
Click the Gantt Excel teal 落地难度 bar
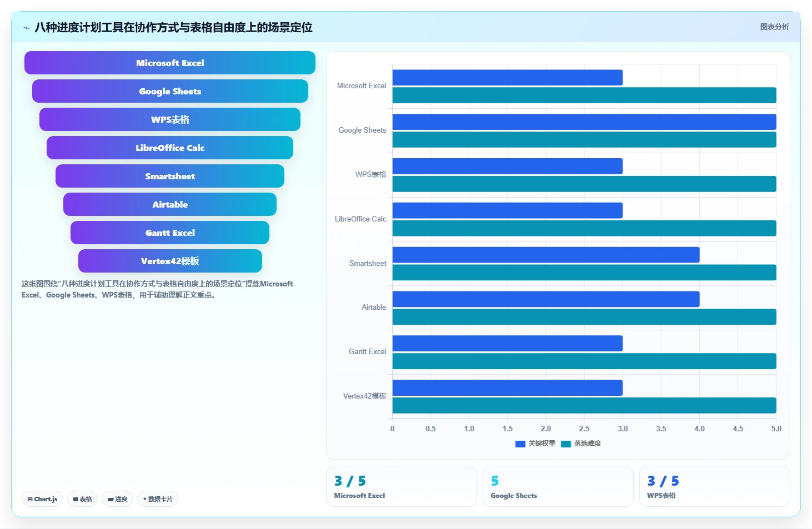pos(584,361)
